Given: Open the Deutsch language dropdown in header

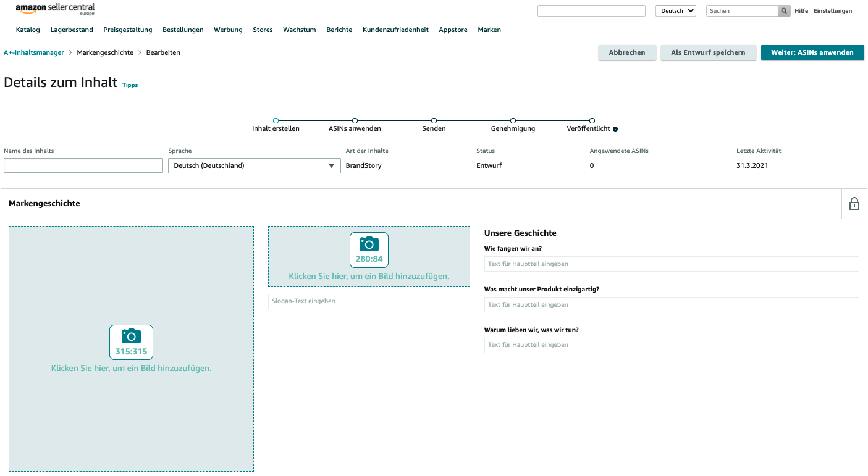Looking at the screenshot, I should coord(676,10).
